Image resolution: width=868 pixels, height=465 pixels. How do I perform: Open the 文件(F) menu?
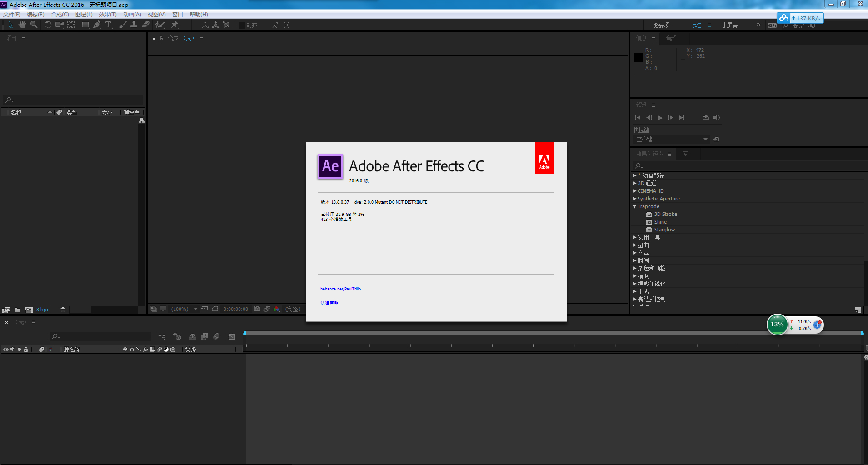click(12, 15)
